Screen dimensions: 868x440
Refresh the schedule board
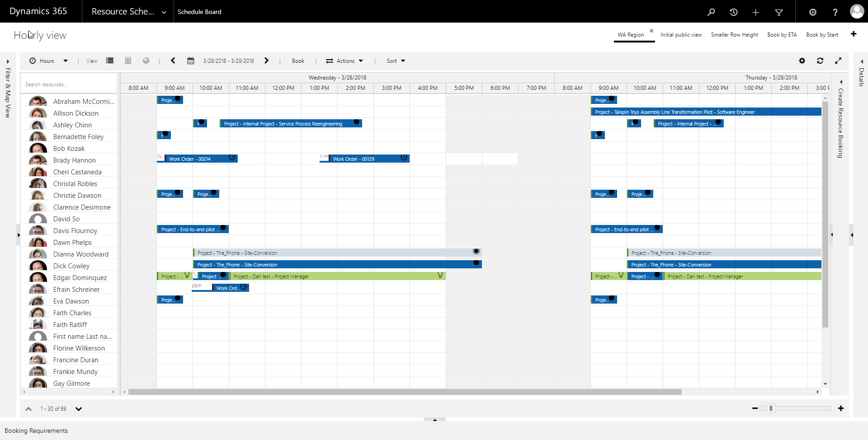(x=820, y=61)
